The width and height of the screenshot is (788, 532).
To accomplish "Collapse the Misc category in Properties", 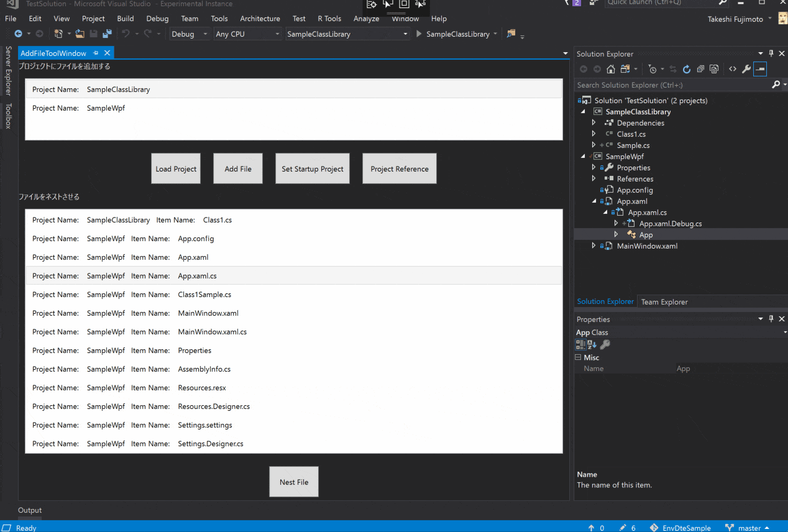I will [x=579, y=357].
